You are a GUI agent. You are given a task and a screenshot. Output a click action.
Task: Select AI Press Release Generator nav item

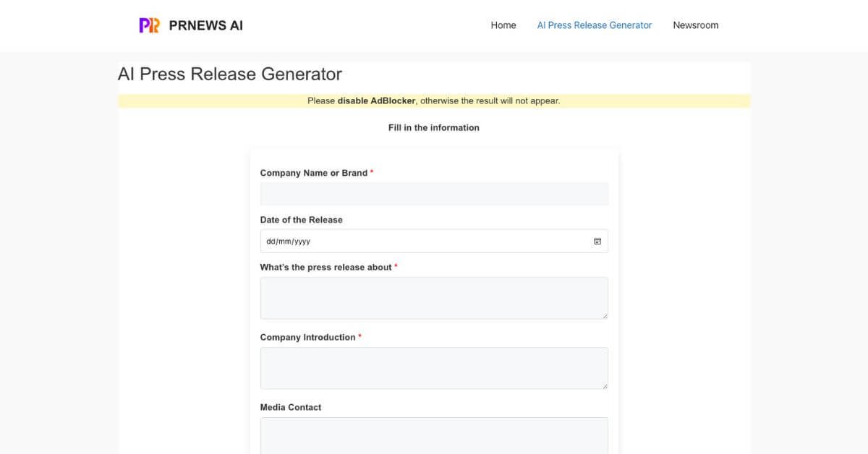tap(594, 25)
